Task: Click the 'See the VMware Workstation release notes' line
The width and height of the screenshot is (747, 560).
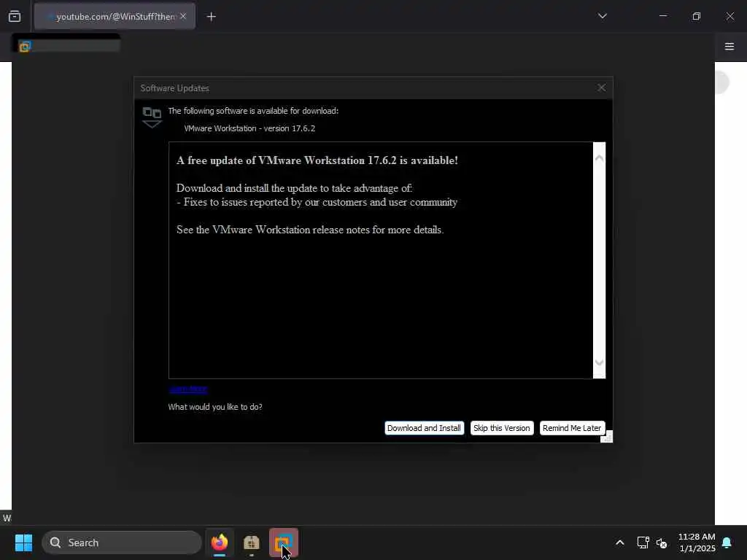Action: (310, 230)
